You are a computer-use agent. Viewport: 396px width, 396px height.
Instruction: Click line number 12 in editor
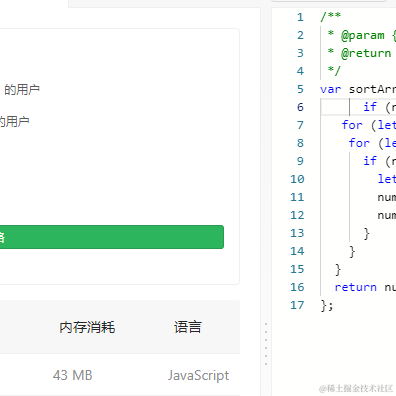click(297, 215)
